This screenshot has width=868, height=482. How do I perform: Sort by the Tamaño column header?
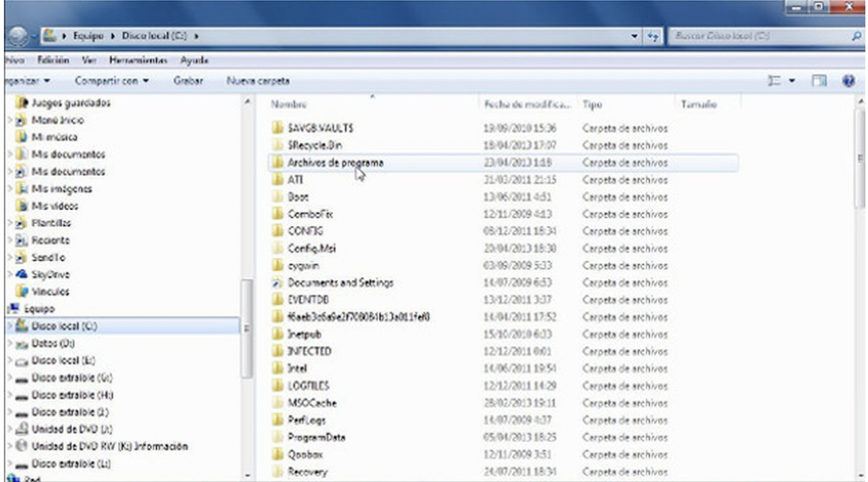click(x=699, y=104)
